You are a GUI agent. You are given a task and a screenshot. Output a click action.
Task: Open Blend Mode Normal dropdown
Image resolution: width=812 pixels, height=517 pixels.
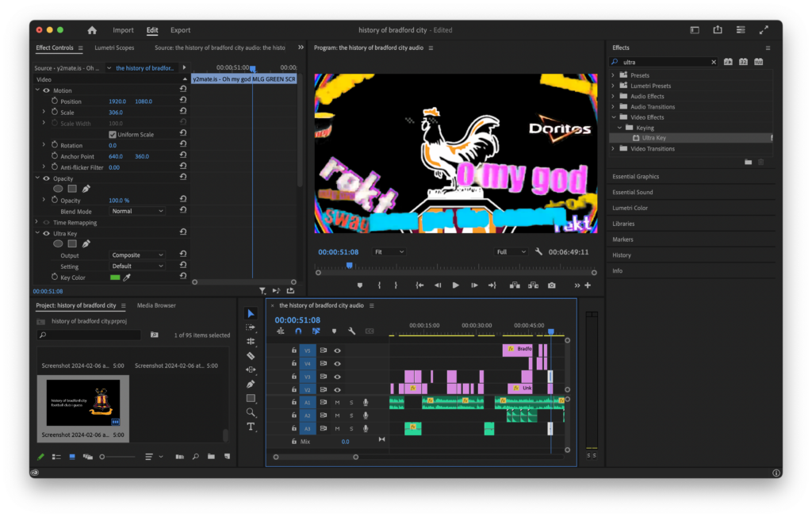click(x=136, y=212)
